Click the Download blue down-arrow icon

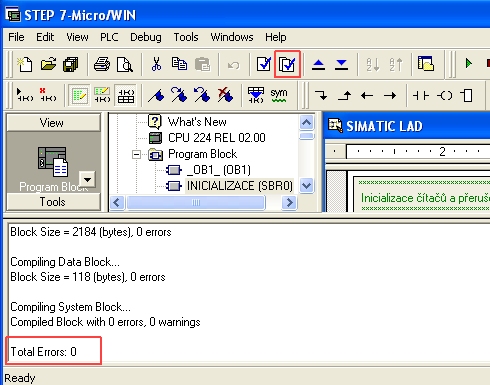click(x=341, y=65)
